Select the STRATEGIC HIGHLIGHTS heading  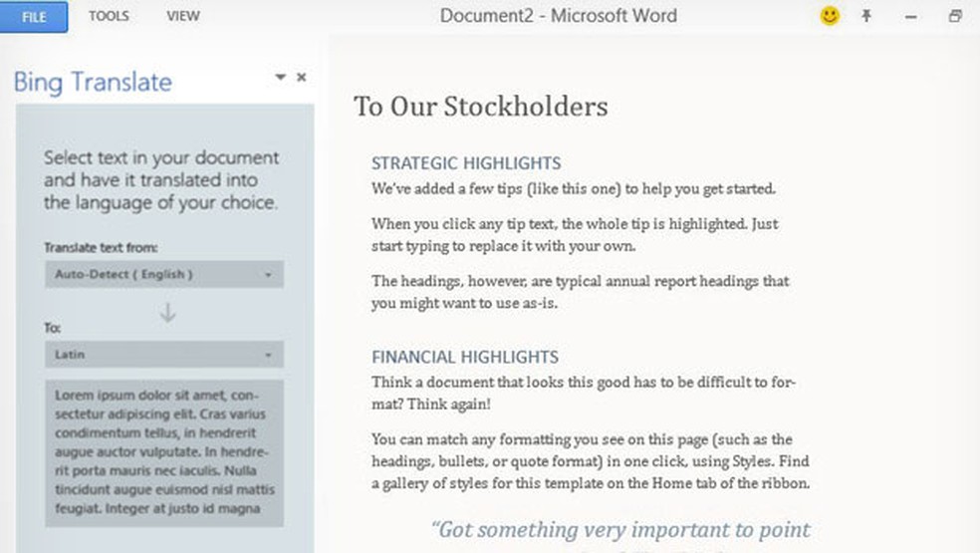466,163
